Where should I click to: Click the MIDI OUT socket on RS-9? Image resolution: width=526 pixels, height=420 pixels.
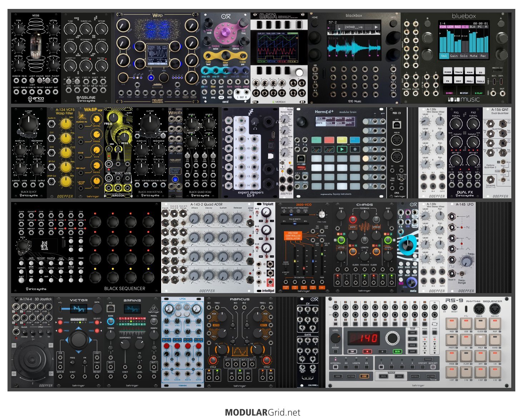click(495, 309)
